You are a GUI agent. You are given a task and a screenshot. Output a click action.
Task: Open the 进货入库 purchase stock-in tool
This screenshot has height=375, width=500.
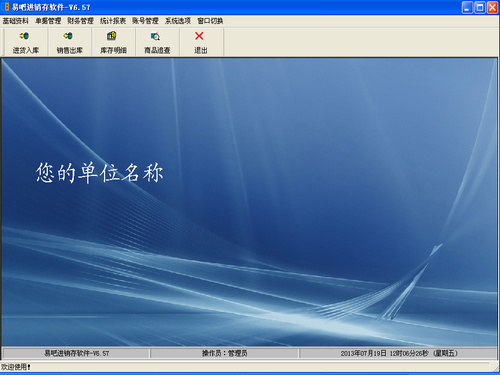click(26, 42)
